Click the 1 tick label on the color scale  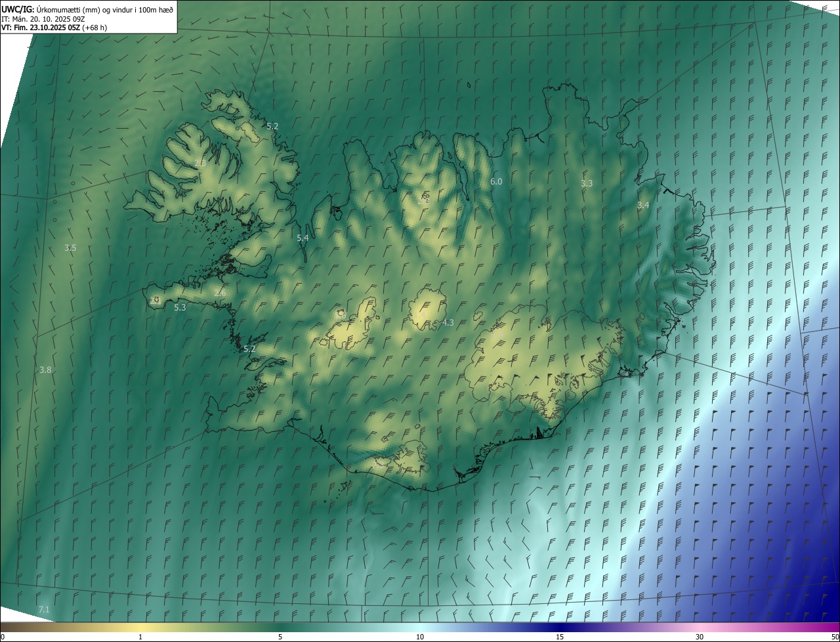pyautogui.click(x=140, y=637)
